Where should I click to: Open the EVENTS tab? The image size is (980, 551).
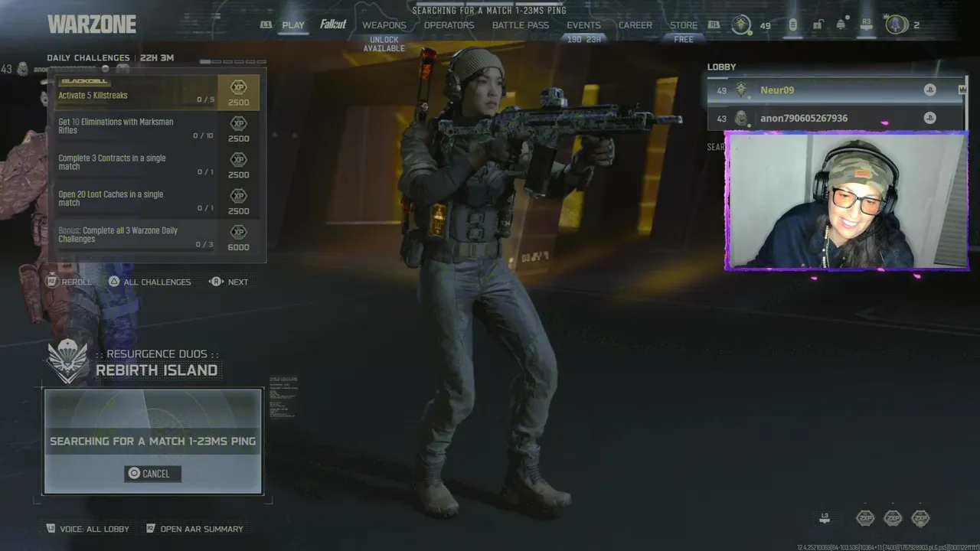click(x=583, y=25)
